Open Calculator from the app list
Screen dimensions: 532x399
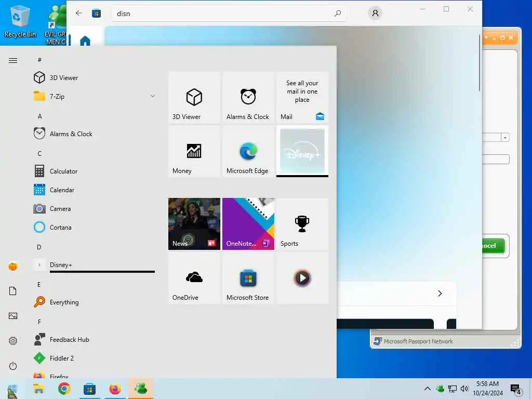coord(94,171)
